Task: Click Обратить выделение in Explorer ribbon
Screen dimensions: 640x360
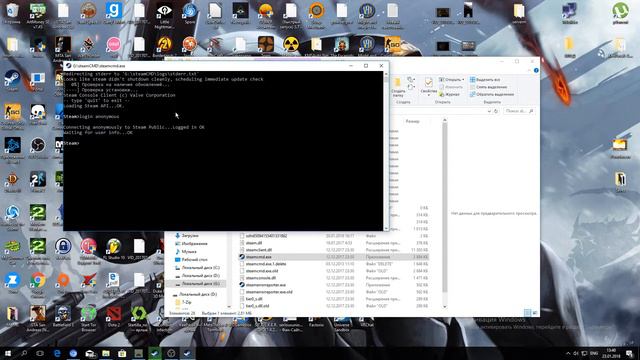Action: coord(492,94)
